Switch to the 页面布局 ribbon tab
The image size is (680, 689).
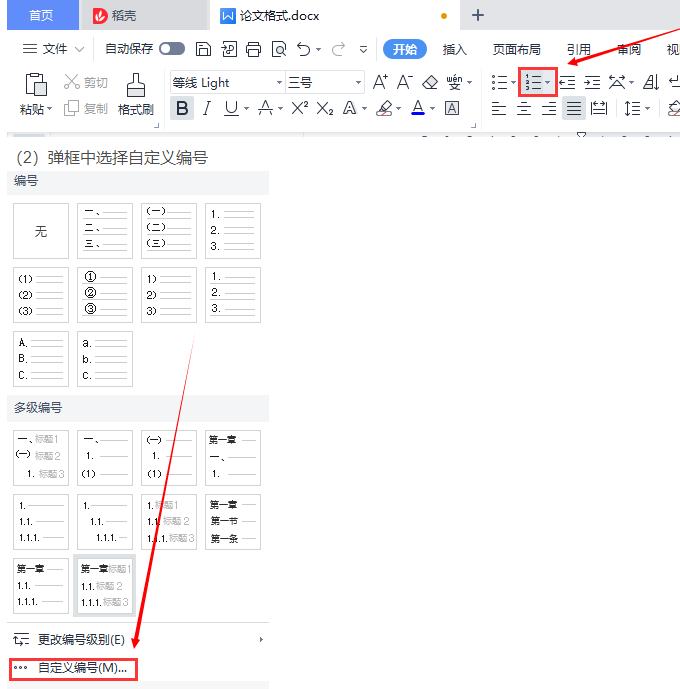tap(517, 49)
